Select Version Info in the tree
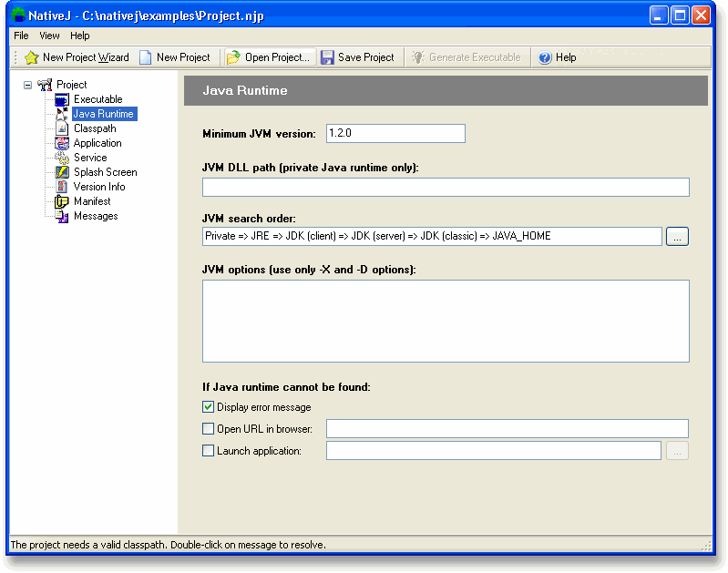Viewport: 728px width, 573px height. point(99,187)
